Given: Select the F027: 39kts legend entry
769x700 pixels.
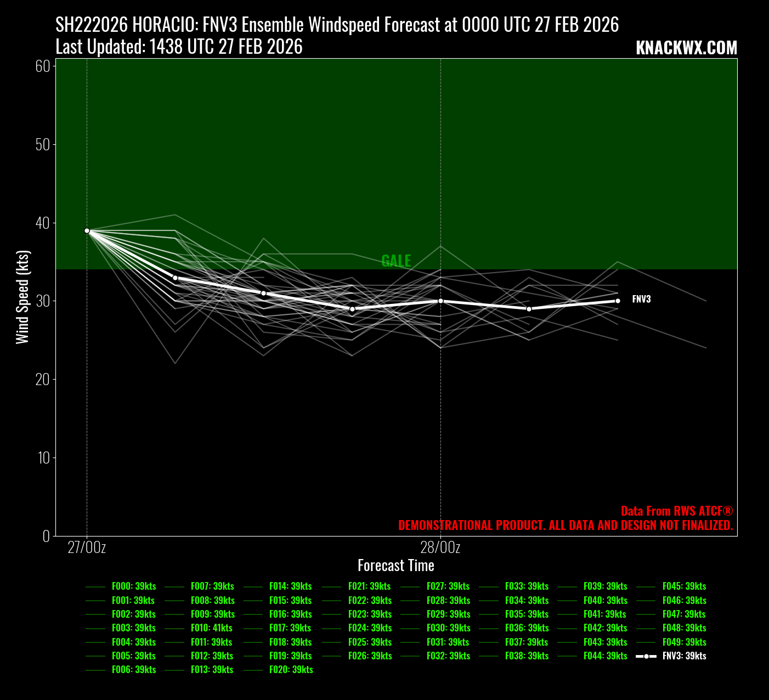Looking at the screenshot, I should (448, 586).
